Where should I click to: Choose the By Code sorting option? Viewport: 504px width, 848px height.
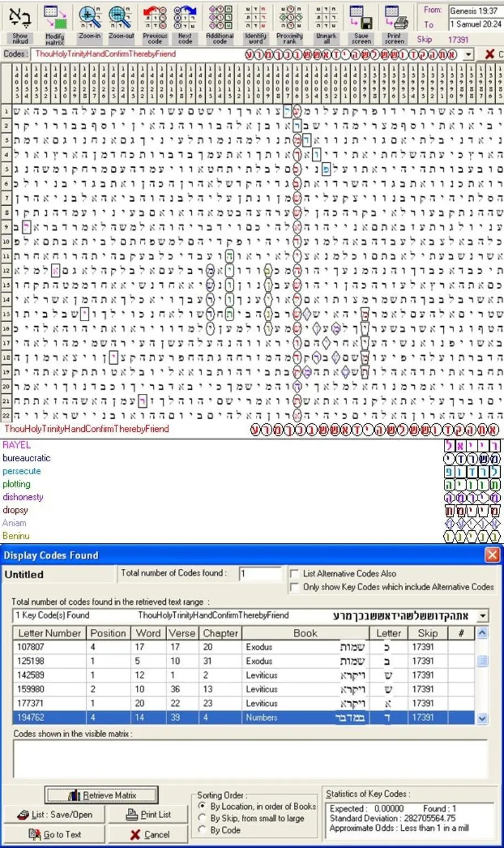click(202, 830)
